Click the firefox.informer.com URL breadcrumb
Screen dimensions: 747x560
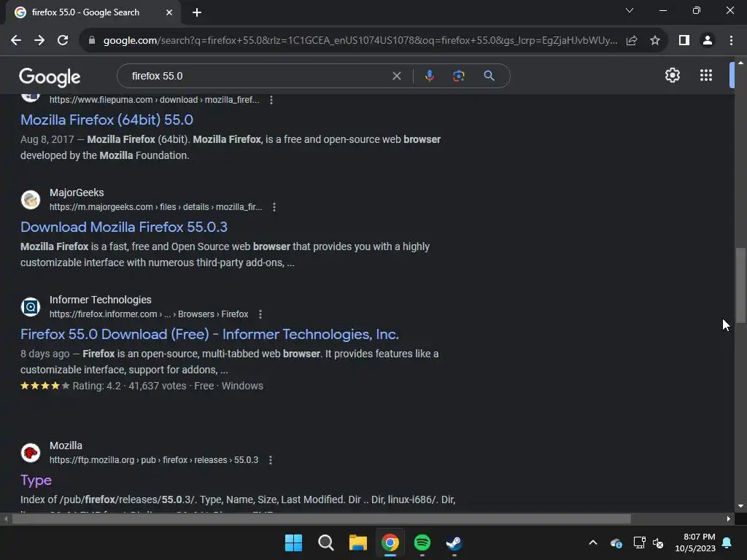(149, 314)
